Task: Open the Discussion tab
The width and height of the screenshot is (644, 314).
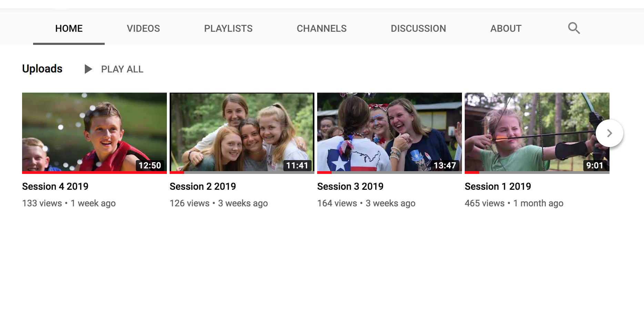Action: coord(418,28)
